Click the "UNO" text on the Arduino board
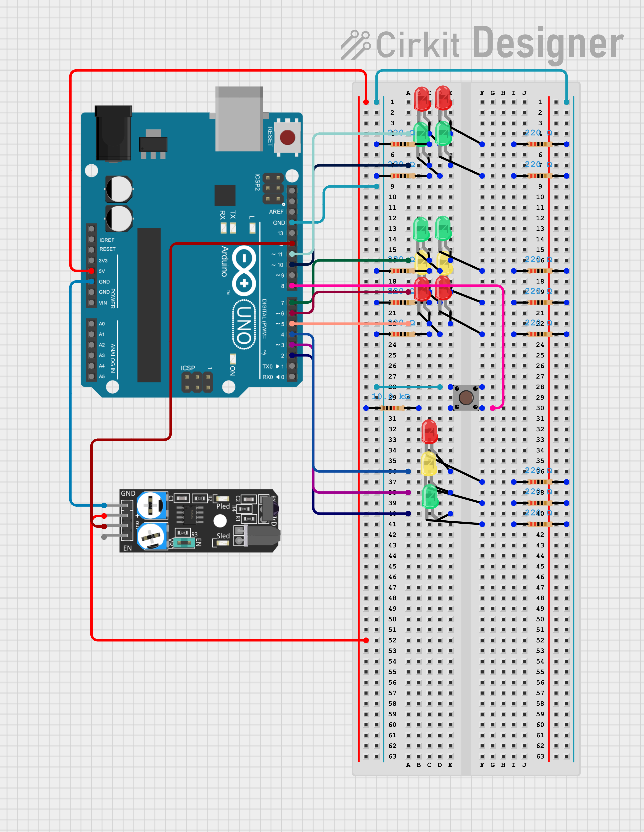 tap(244, 324)
